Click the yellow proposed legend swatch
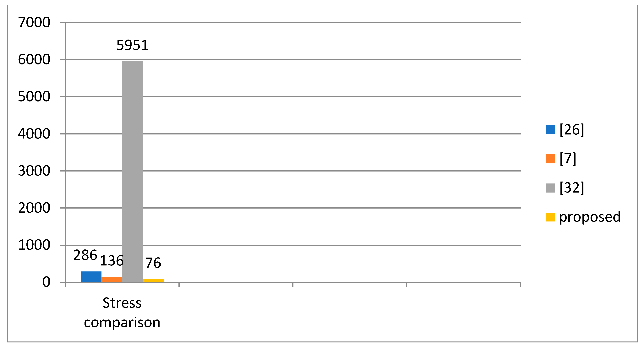Screen dimensions: 644x349 click(550, 217)
